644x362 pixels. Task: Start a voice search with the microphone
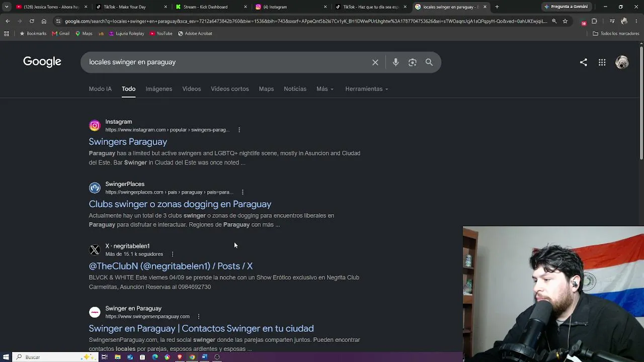click(395, 62)
